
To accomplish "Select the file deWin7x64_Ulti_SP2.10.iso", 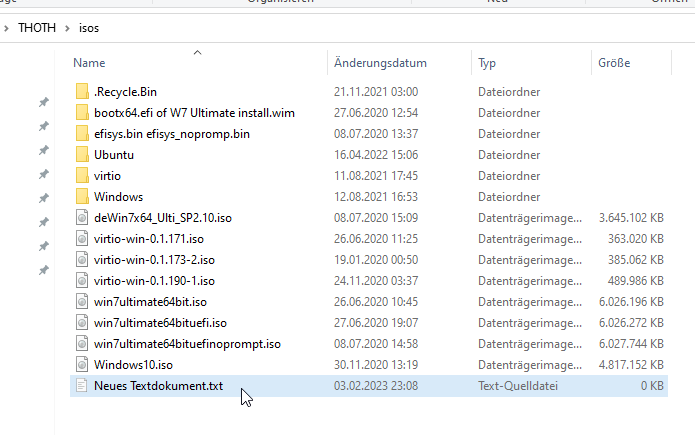I will [163, 218].
